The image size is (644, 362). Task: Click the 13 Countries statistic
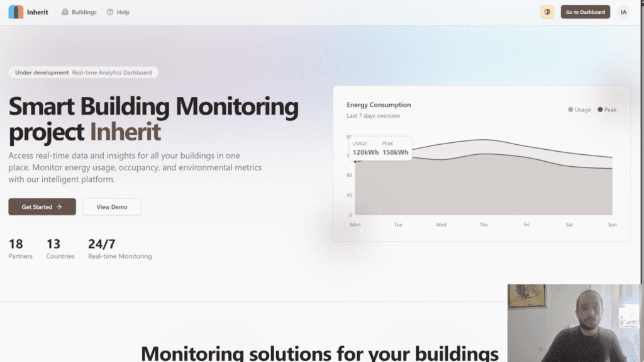60,249
